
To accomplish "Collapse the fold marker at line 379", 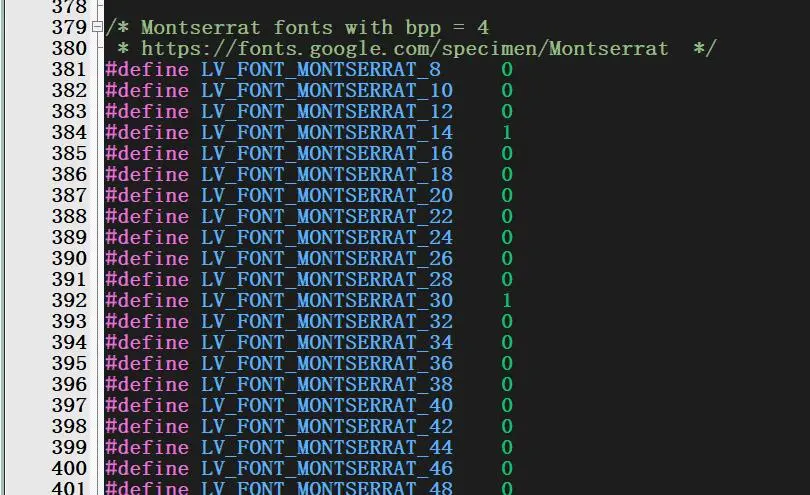I will pos(97,27).
